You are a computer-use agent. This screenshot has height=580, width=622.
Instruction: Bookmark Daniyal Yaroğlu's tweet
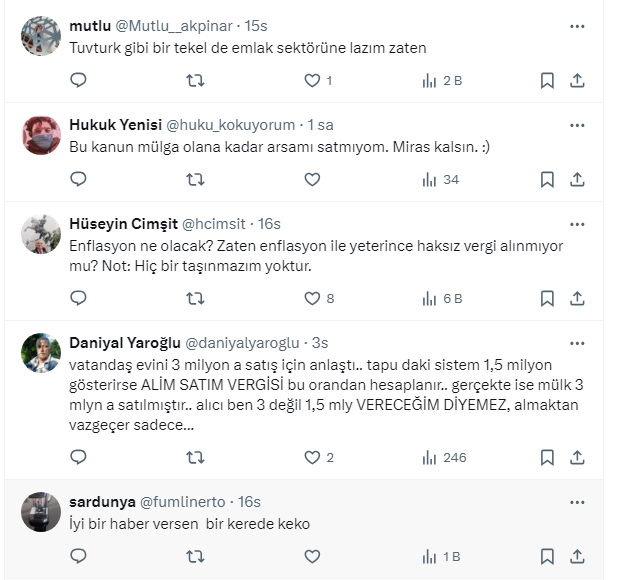point(547,458)
